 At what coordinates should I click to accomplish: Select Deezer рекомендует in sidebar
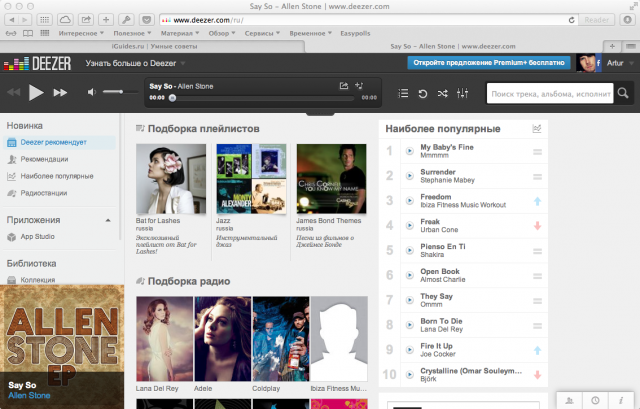(x=59, y=142)
